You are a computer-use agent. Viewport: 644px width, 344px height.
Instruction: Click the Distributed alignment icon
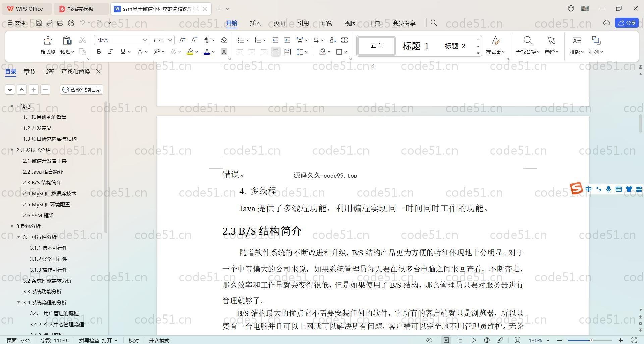tap(287, 52)
